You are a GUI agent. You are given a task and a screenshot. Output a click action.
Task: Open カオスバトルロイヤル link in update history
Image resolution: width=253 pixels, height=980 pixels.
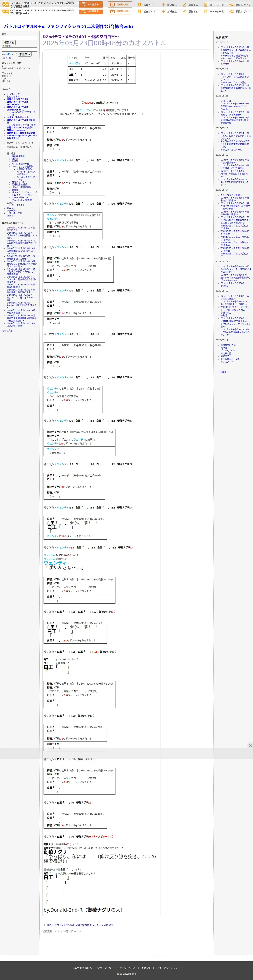(x=231, y=150)
